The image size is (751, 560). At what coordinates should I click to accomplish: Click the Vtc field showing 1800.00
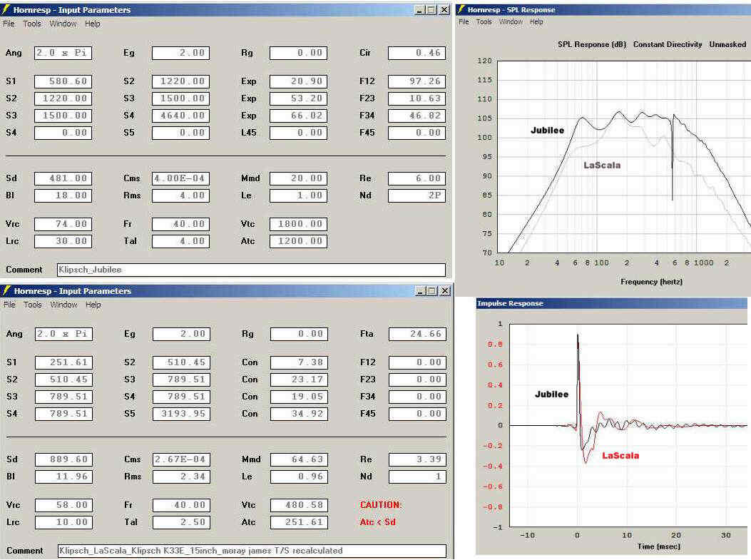click(298, 224)
